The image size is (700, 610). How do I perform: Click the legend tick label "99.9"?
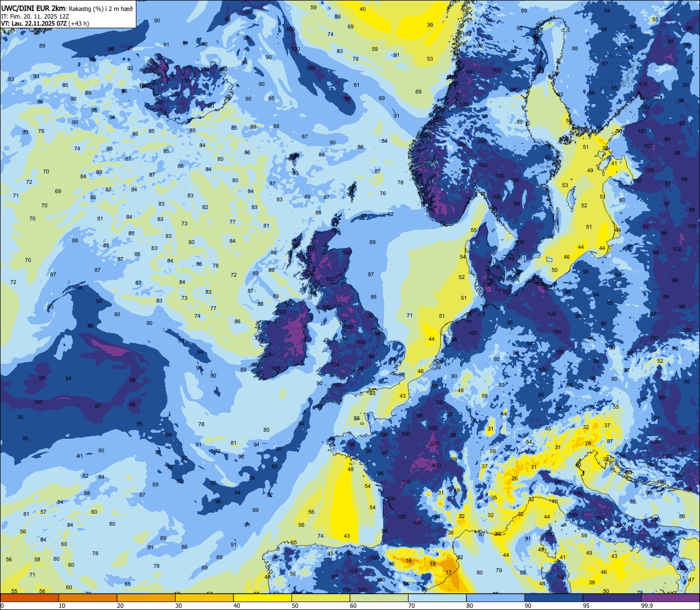point(647,606)
